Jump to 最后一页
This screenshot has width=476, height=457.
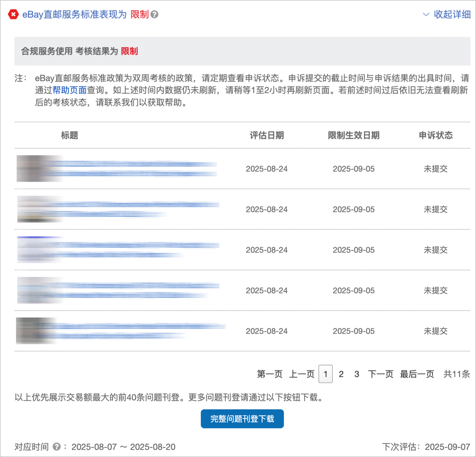417,374
